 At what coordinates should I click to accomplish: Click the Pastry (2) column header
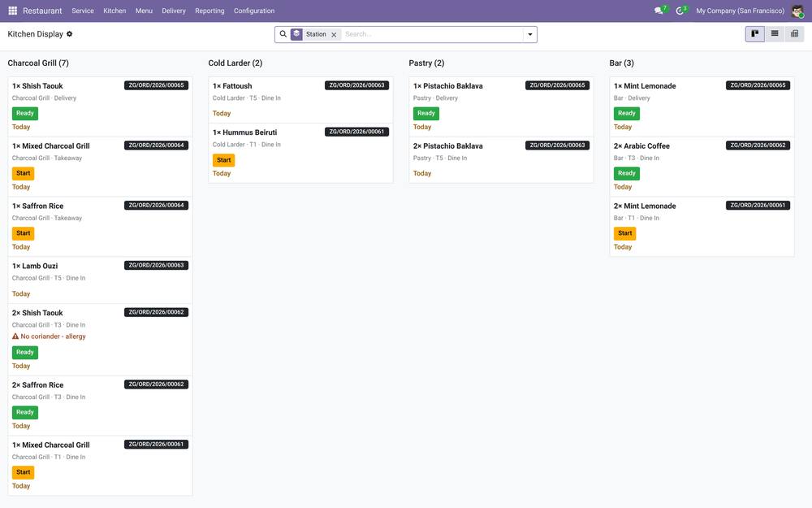[x=427, y=63]
